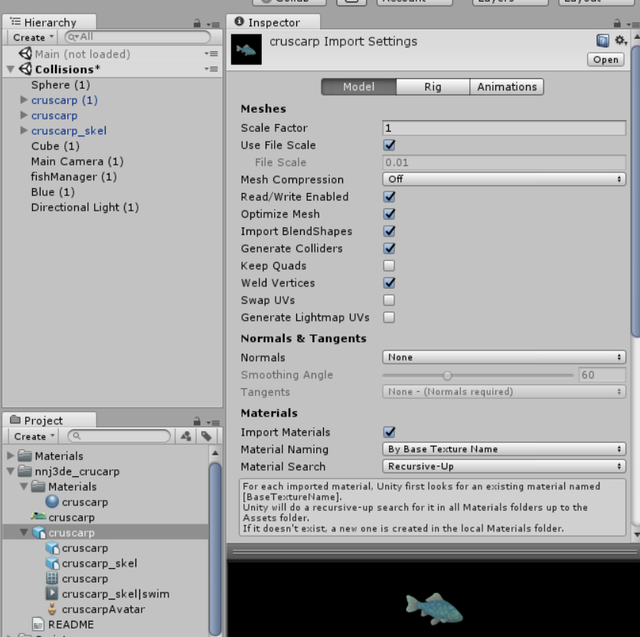Collapse the Collisions scene in Hierarchy
The image size is (640, 637).
pyautogui.click(x=11, y=69)
